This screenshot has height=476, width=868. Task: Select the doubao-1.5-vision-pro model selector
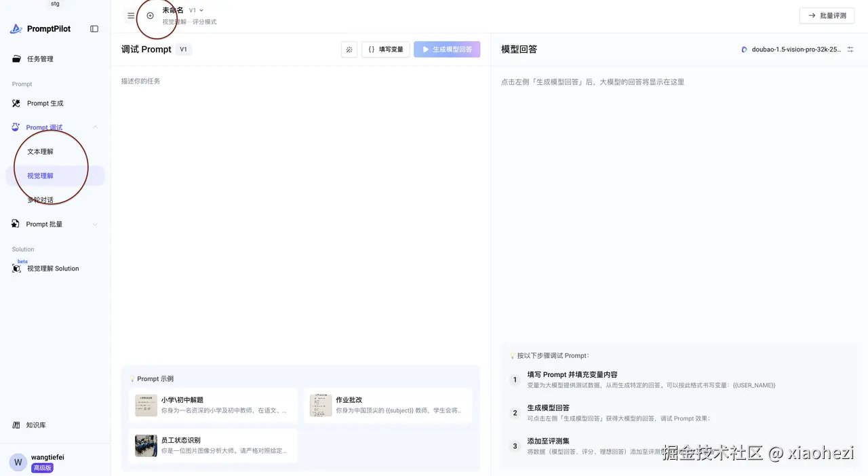(791, 49)
